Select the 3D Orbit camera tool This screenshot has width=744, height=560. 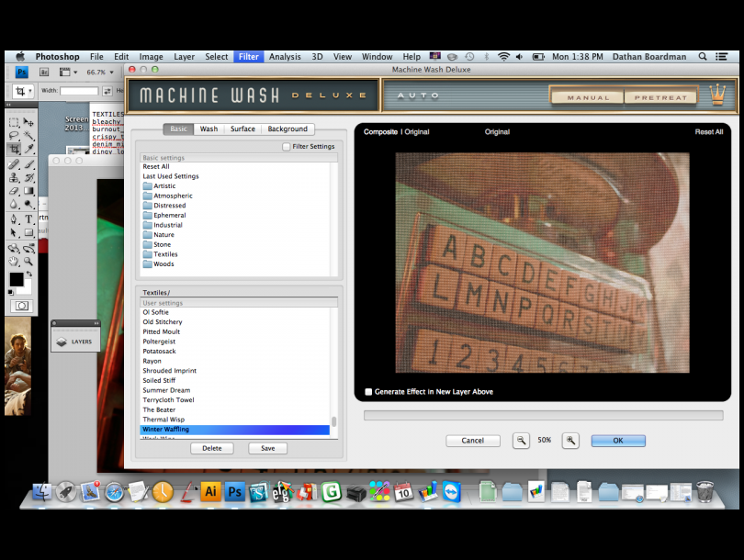coord(28,248)
